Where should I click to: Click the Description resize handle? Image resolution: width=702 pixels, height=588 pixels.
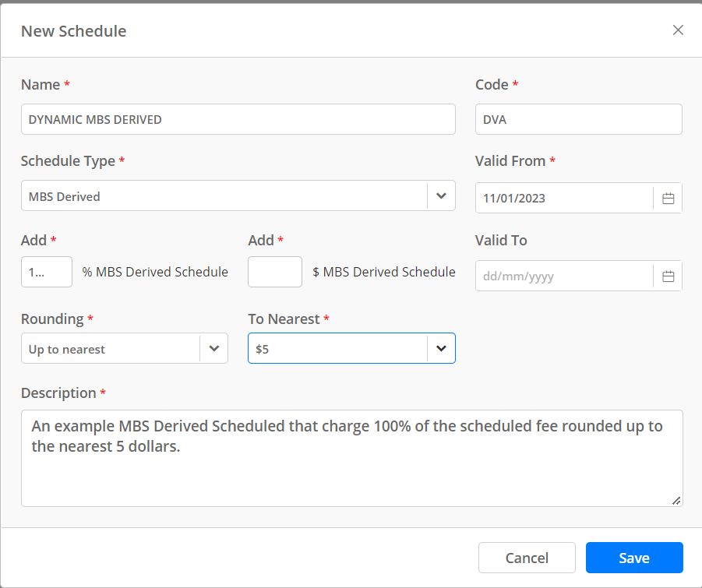676,501
